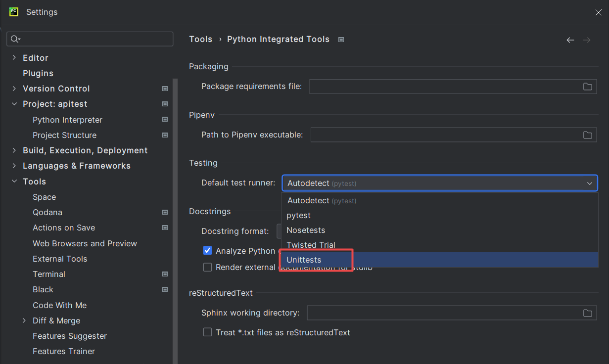Expand Languages & Frameworks node
Screen dimensions: 609x364
pos(14,166)
